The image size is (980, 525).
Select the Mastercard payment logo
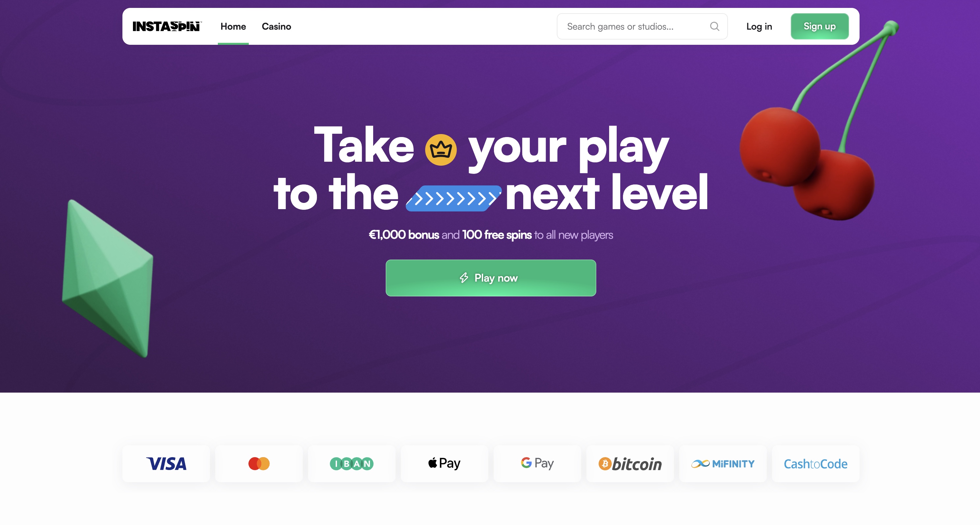click(259, 464)
